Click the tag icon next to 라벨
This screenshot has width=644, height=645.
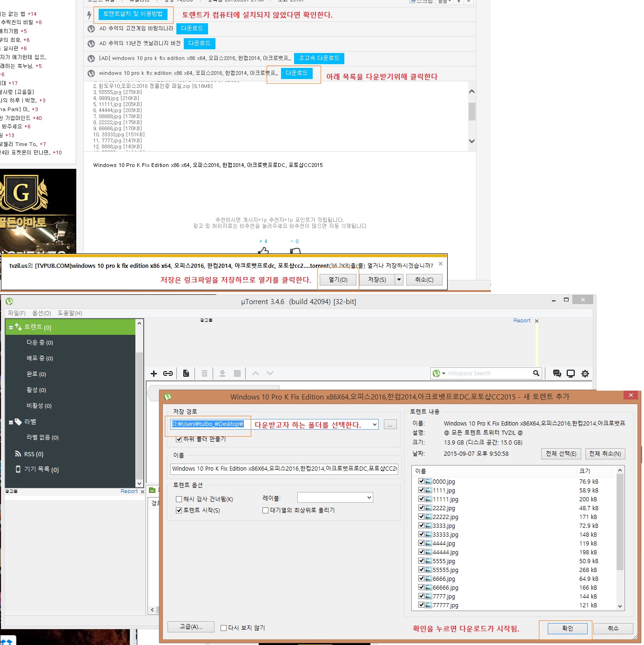(18, 422)
